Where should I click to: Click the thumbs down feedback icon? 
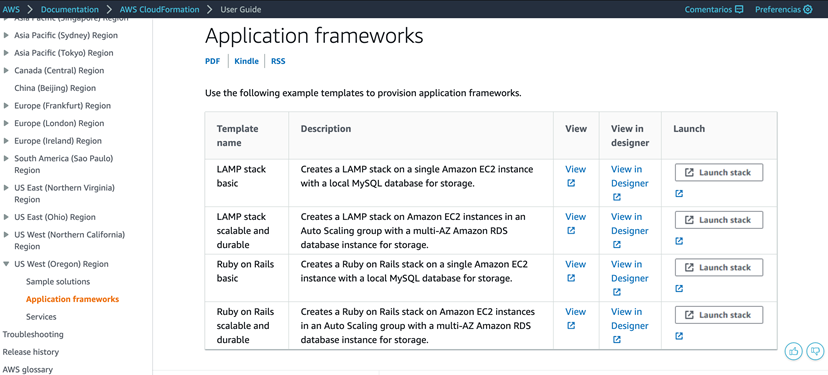[x=816, y=351]
